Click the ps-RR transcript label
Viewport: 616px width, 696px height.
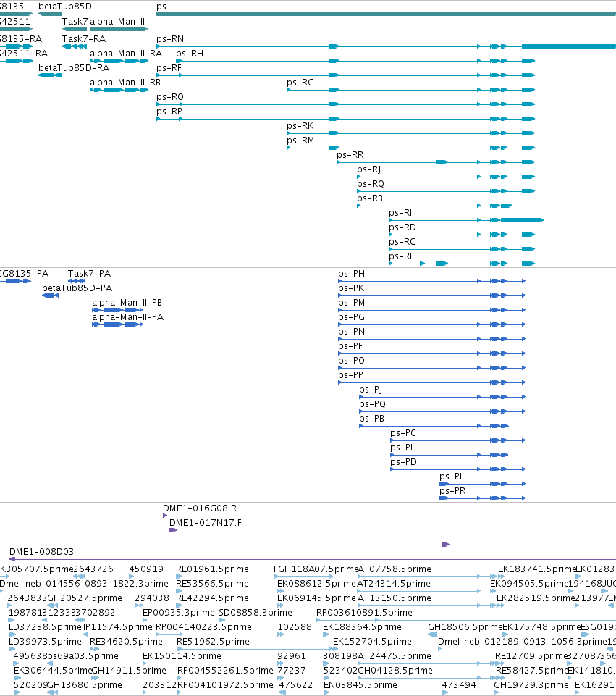350,155
